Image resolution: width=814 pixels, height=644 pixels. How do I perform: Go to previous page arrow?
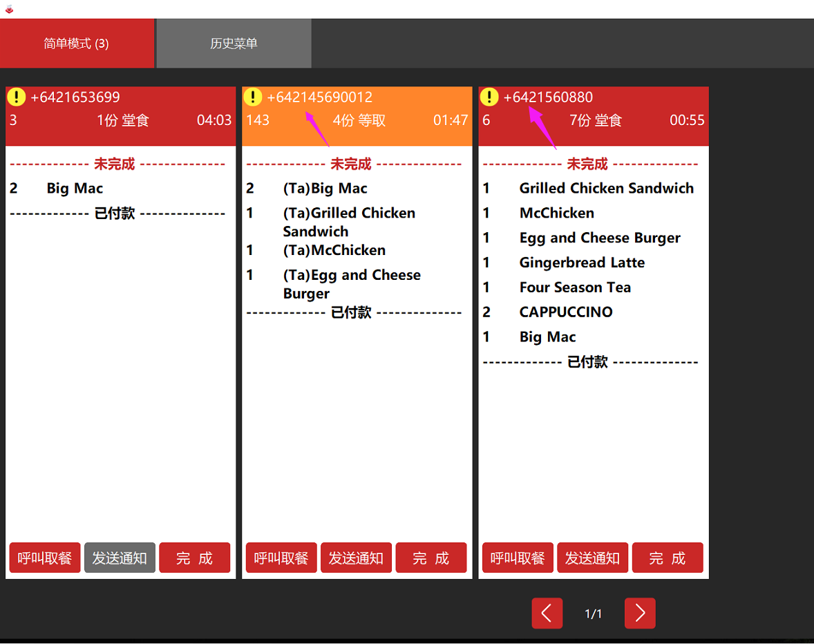click(x=547, y=614)
